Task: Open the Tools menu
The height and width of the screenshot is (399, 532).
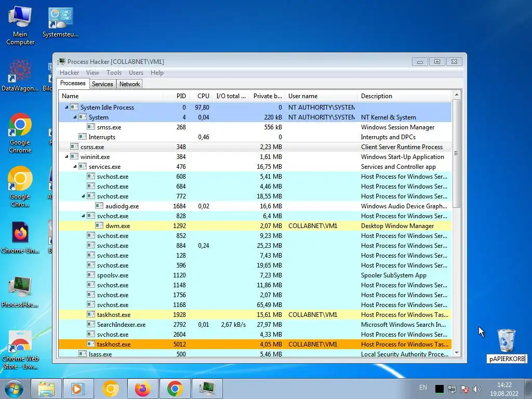Action: point(114,73)
